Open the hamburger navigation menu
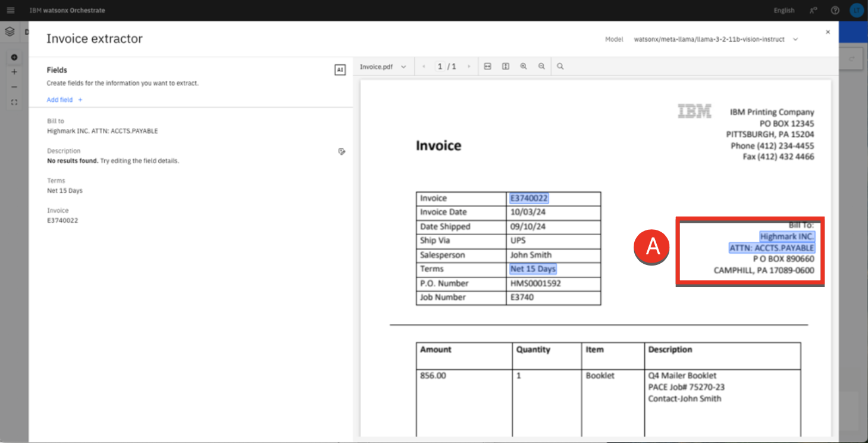The image size is (868, 443). (x=10, y=10)
